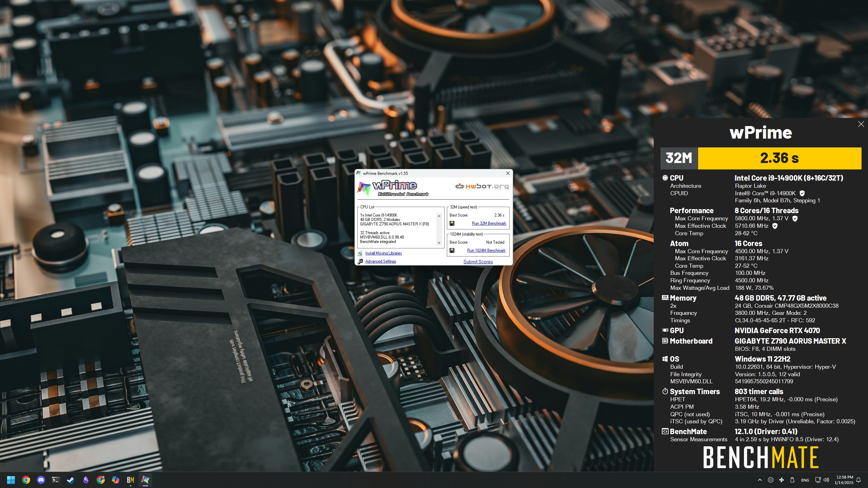Viewport: 868px width, 488px height.
Task: Click the "Windows 11 22H2" OS text
Action: (x=763, y=359)
